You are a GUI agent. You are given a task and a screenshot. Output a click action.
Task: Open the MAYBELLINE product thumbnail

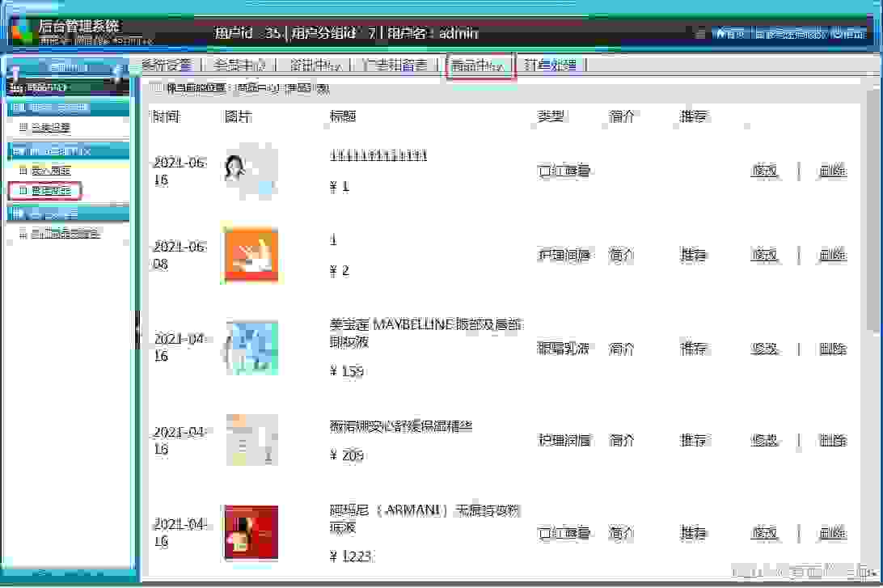coord(251,348)
